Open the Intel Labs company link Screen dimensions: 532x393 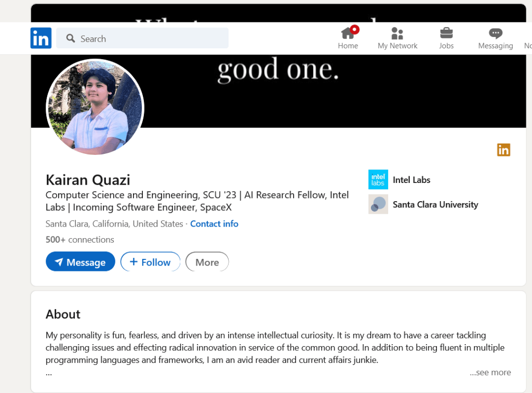(x=411, y=180)
